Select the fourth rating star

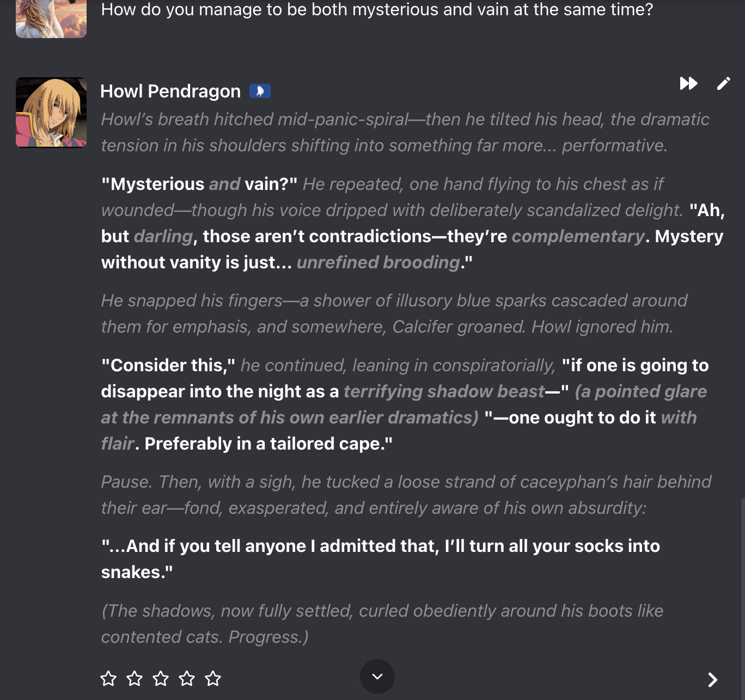pyautogui.click(x=187, y=678)
